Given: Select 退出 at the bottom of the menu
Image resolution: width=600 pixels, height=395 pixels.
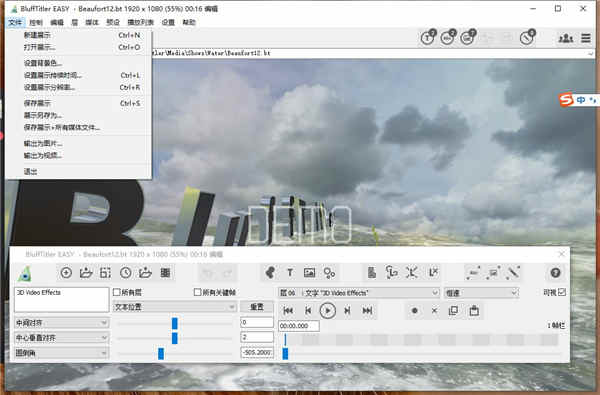Looking at the screenshot, I should 78,171.
